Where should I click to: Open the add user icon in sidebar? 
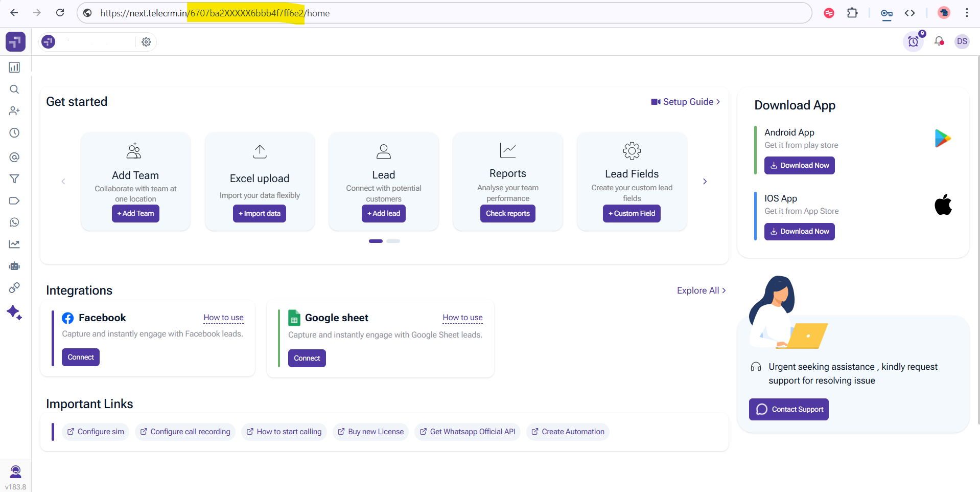(x=14, y=111)
